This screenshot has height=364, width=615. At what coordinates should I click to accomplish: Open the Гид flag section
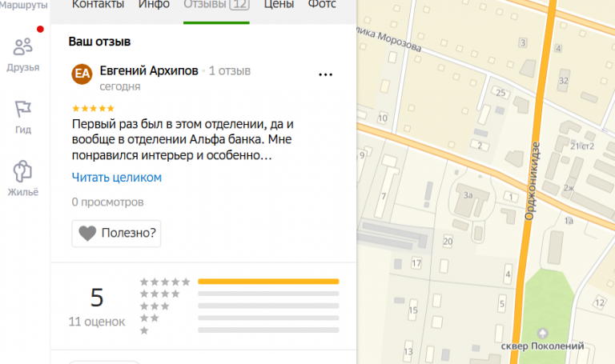[x=22, y=117]
